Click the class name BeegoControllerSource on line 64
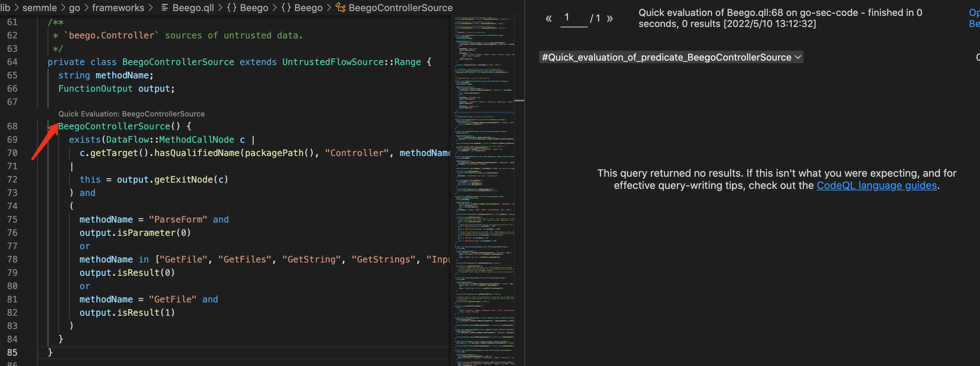This screenshot has width=980, height=366. (178, 62)
